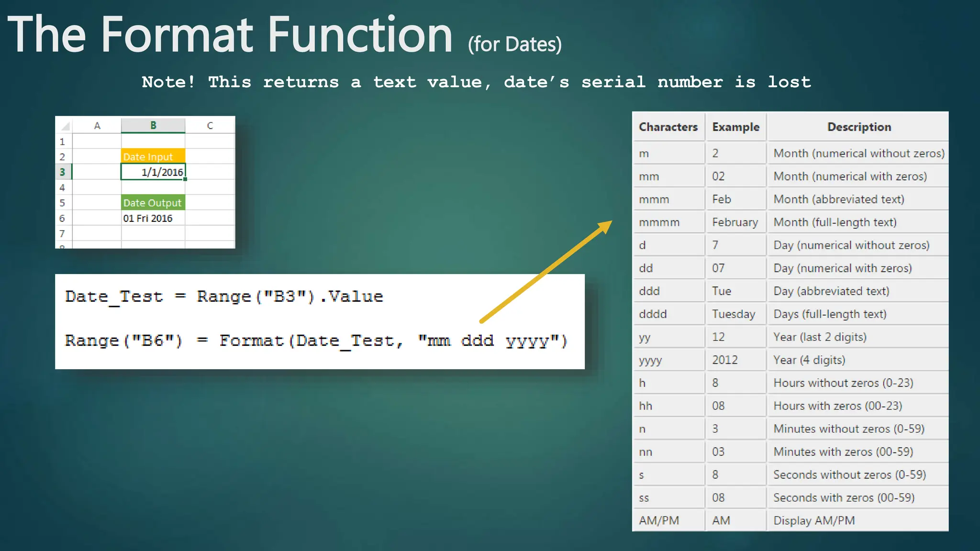Click the 'hh' characters cell
This screenshot has height=551, width=980.
(668, 406)
